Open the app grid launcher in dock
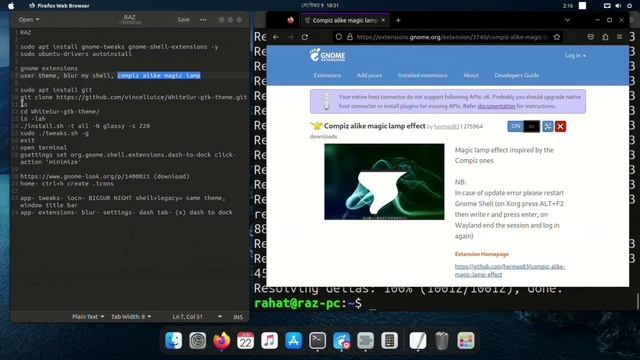Image resolution: width=640 pixels, height=360 pixels. [466, 340]
